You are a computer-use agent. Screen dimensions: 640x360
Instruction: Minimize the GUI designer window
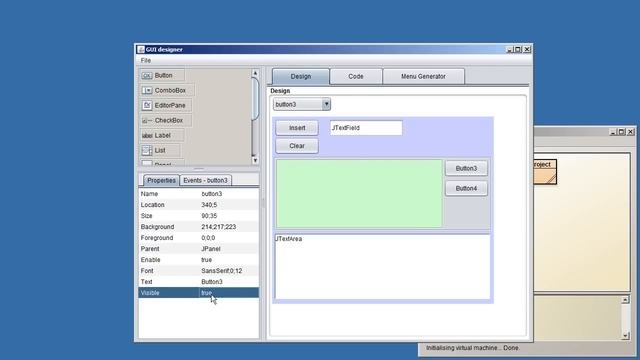(x=509, y=49)
